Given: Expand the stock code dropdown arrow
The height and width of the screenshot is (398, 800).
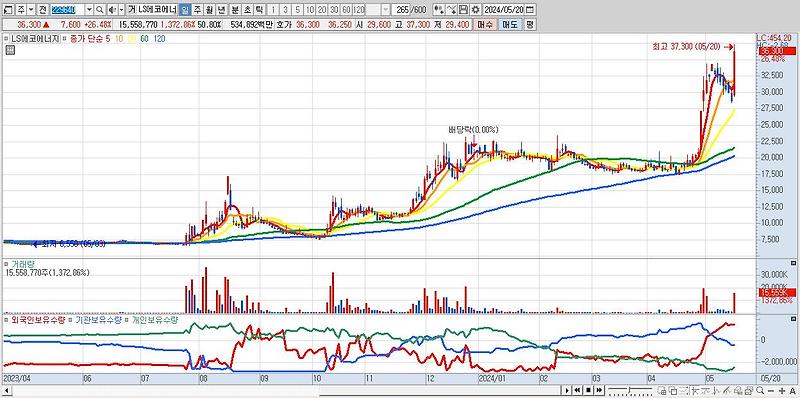Looking at the screenshot, I should [89, 10].
